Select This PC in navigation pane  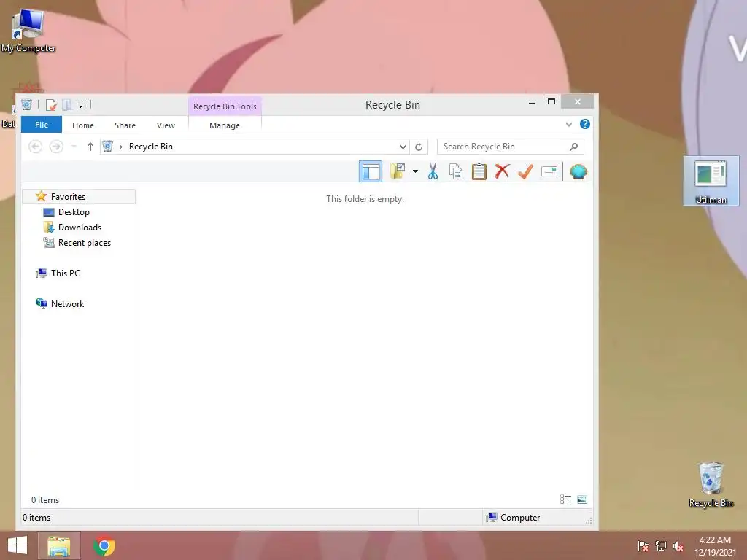(x=65, y=273)
